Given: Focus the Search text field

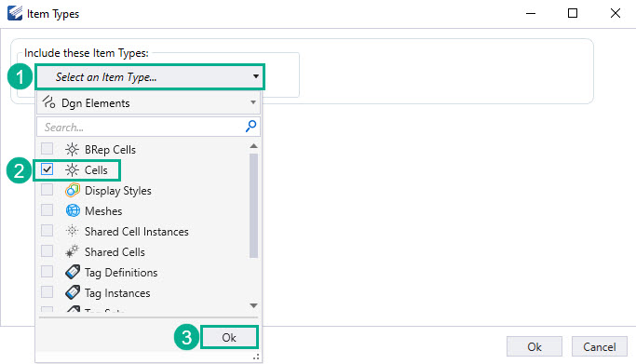Looking at the screenshot, I should click(141, 128).
